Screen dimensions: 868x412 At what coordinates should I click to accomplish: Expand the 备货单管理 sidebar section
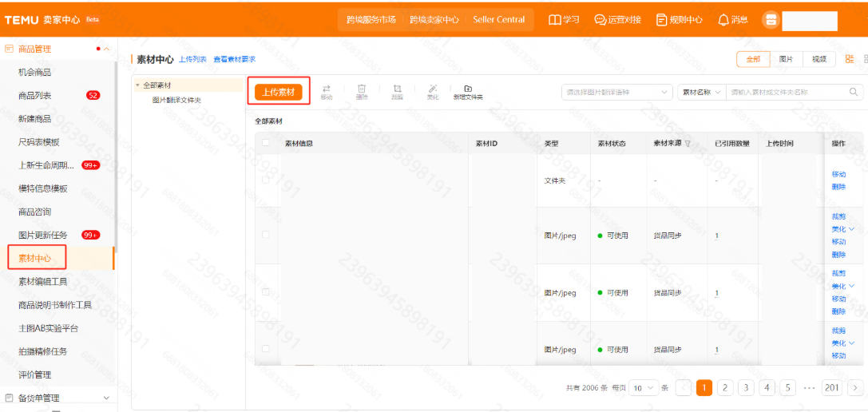[107, 398]
